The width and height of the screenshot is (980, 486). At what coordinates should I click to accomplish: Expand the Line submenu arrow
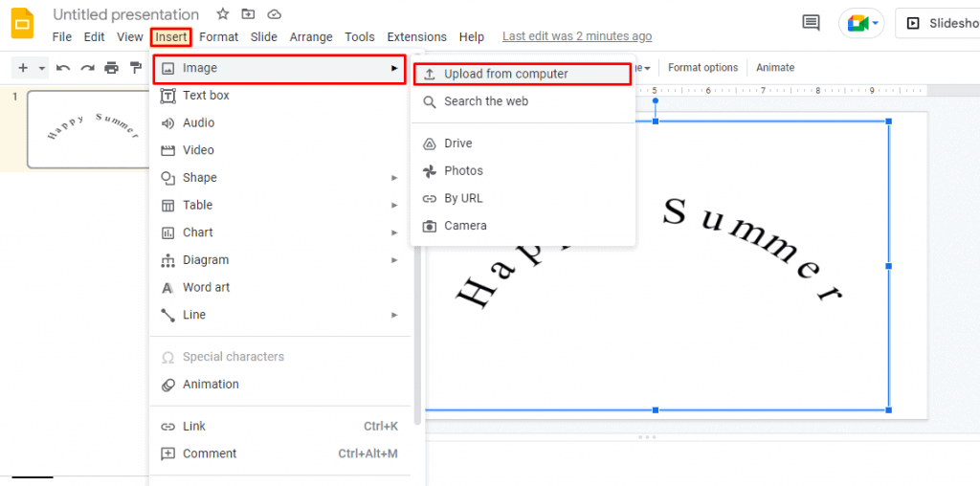394,315
